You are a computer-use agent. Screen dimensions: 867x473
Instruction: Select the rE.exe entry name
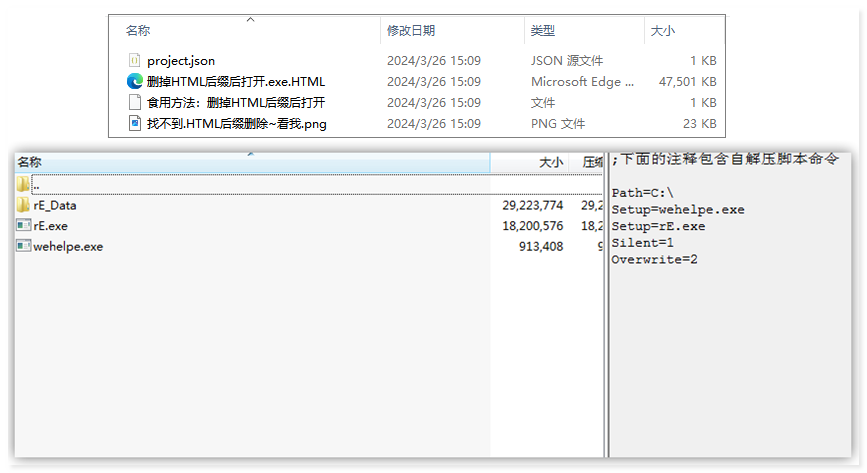pos(50,226)
